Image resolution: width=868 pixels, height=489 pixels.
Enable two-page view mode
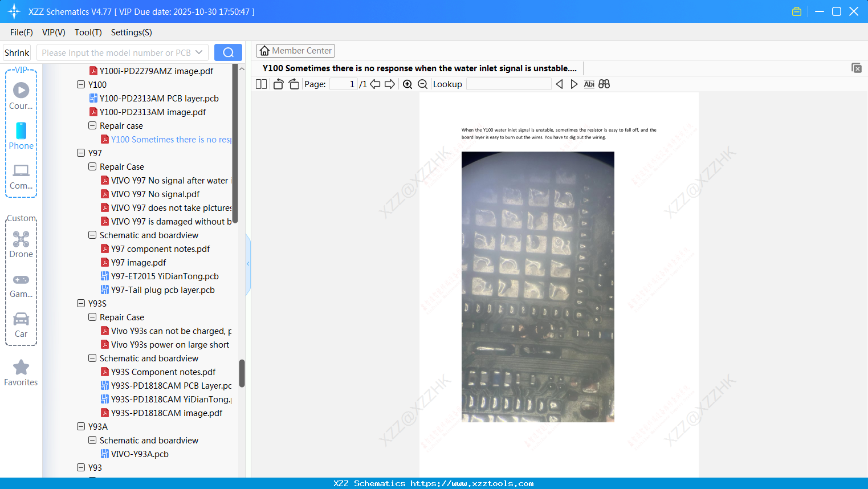[260, 83]
